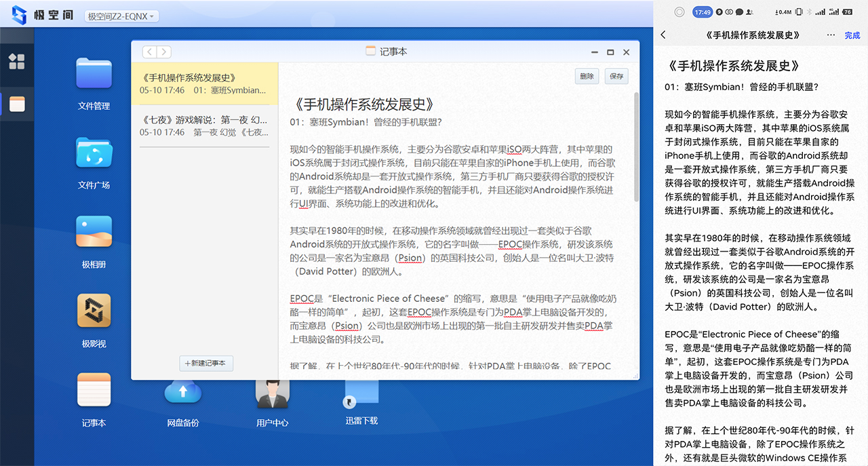Tap the back chevron in the mobile editor

point(663,35)
